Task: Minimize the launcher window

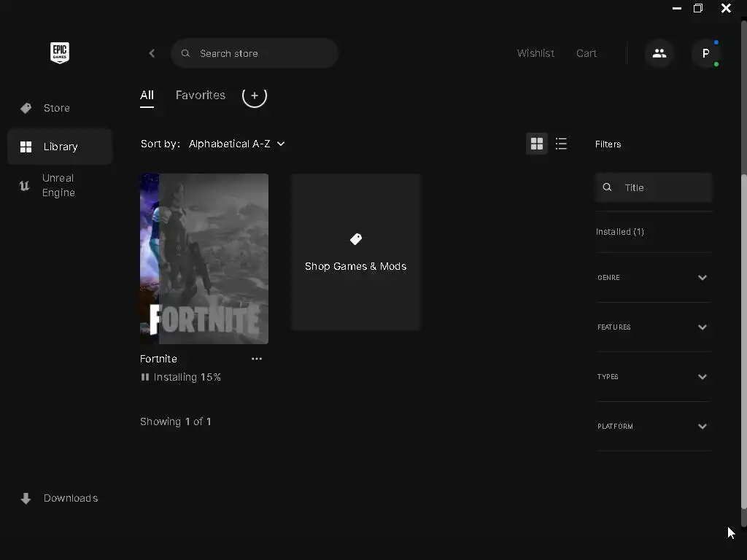Action: coord(676,8)
